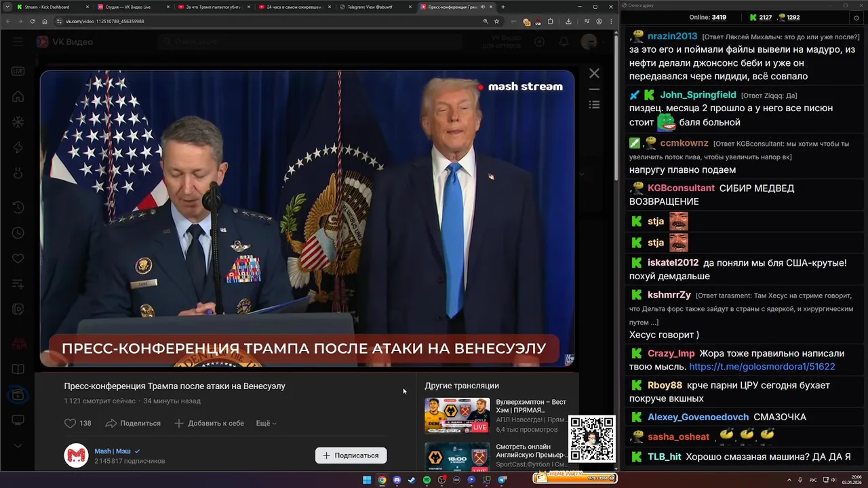Open Смотреть онлайн Английскую Премьер stream thumbnail
This screenshot has width=868, height=488.
point(457,456)
